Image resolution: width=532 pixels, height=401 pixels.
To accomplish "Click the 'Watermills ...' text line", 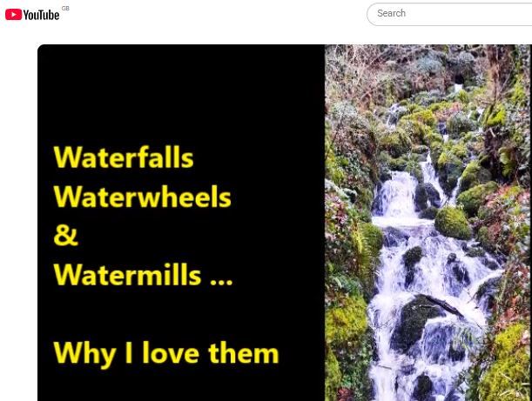I will [143, 274].
